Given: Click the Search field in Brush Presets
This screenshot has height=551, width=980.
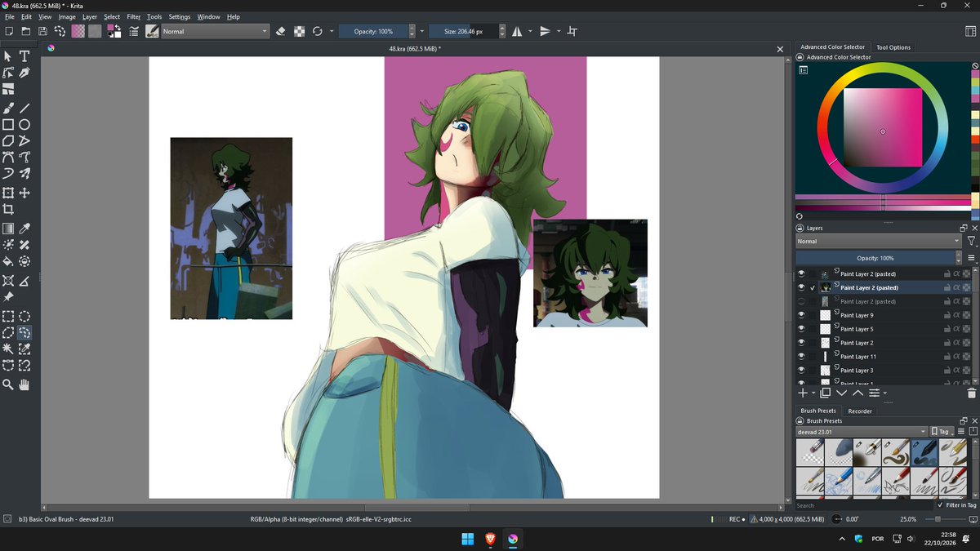Looking at the screenshot, I should tap(864, 505).
